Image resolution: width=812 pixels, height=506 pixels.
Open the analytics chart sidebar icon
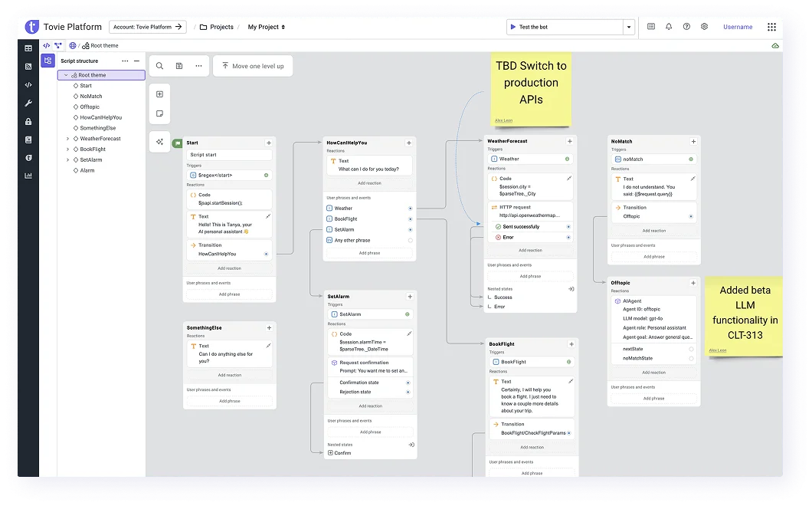[28, 176]
